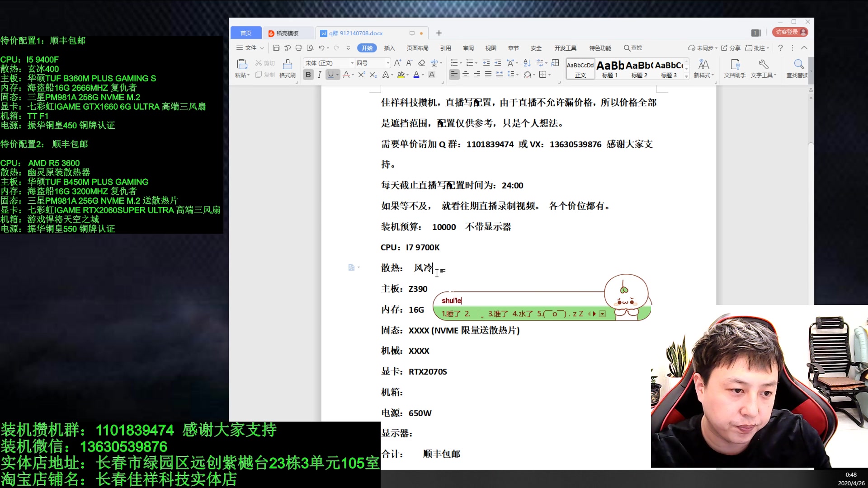Toggle Italic formatting button

coord(320,75)
